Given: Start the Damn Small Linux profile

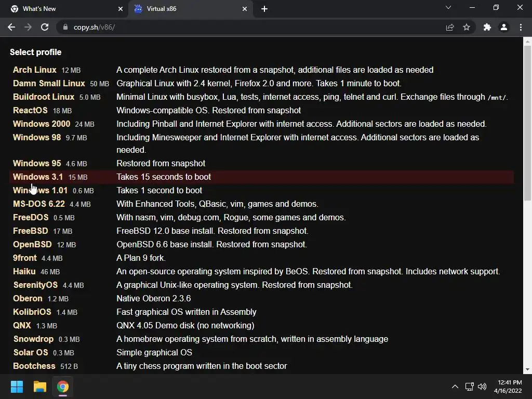Looking at the screenshot, I should (x=49, y=84).
